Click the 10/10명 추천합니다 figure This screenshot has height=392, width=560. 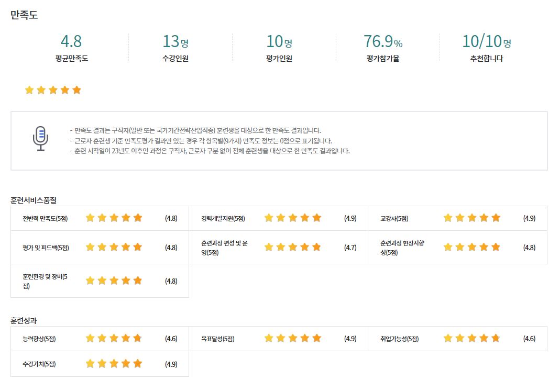click(486, 41)
